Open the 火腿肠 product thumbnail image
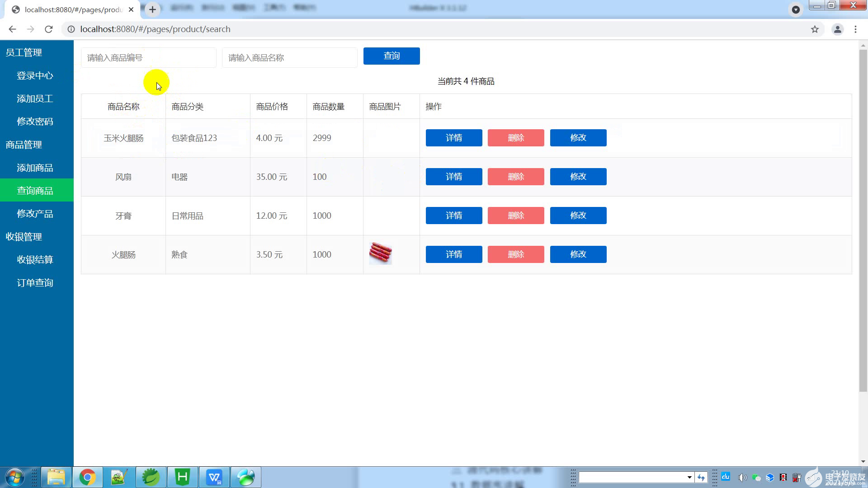868x488 pixels. (x=380, y=253)
